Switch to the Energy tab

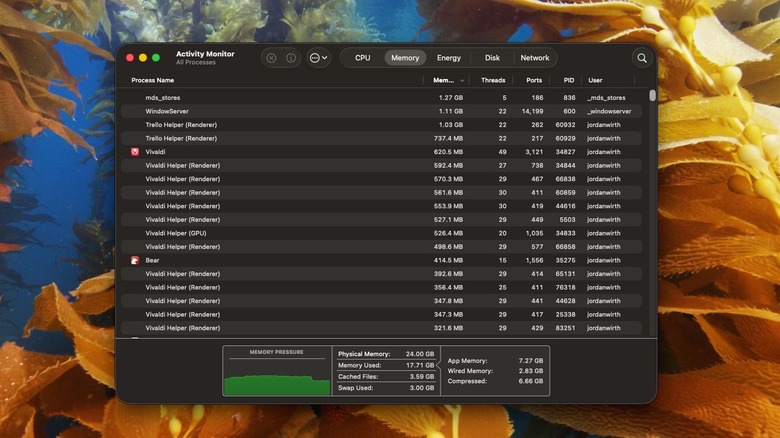point(449,58)
